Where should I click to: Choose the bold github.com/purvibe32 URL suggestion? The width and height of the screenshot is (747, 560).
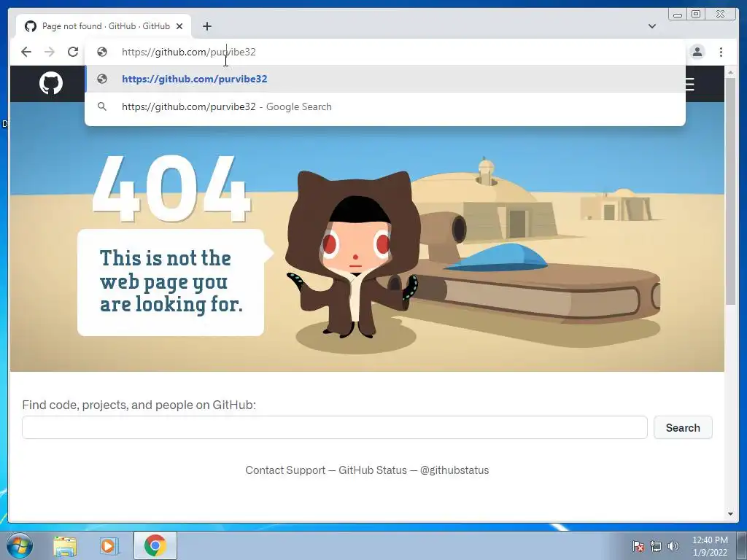385,79
